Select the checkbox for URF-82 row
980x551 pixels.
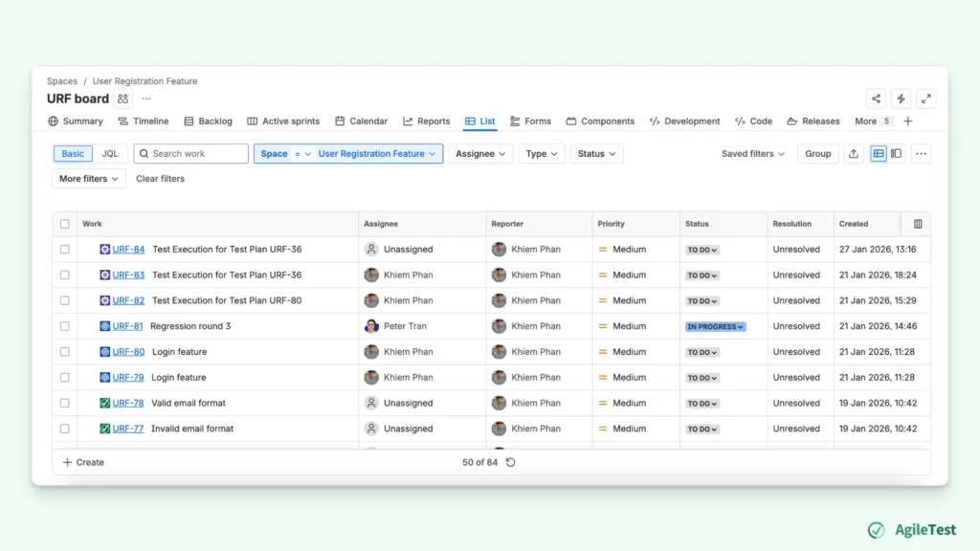64,300
